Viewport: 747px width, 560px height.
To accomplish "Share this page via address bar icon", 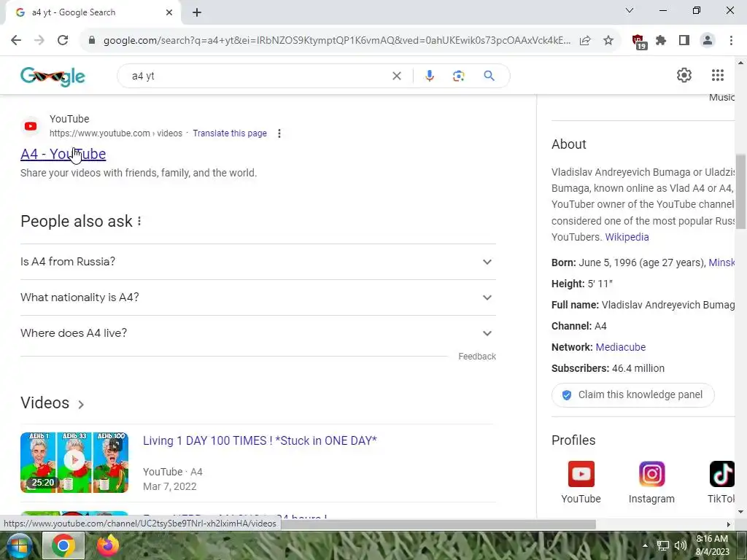I will [x=585, y=41].
